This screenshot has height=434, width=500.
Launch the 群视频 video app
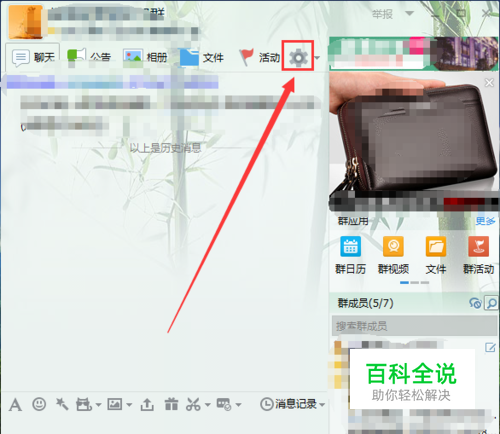[393, 255]
